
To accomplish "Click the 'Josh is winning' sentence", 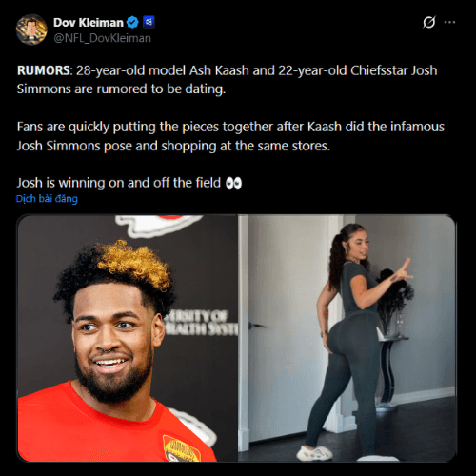I will [x=129, y=183].
